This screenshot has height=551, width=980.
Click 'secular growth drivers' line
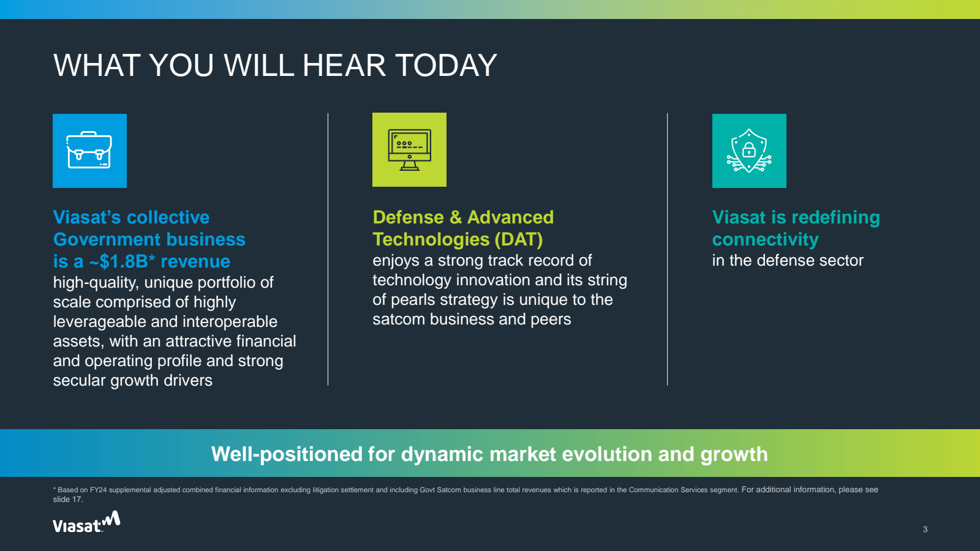tap(132, 380)
